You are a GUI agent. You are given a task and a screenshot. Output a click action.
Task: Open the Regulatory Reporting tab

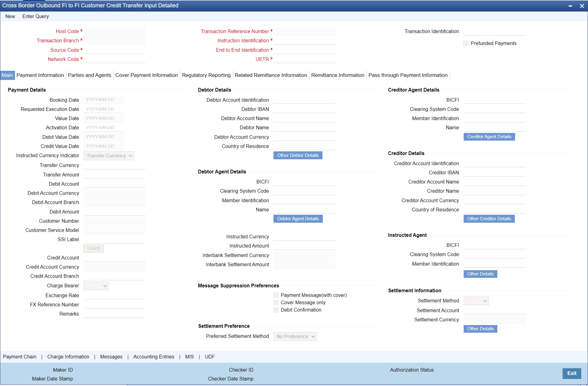(x=206, y=75)
